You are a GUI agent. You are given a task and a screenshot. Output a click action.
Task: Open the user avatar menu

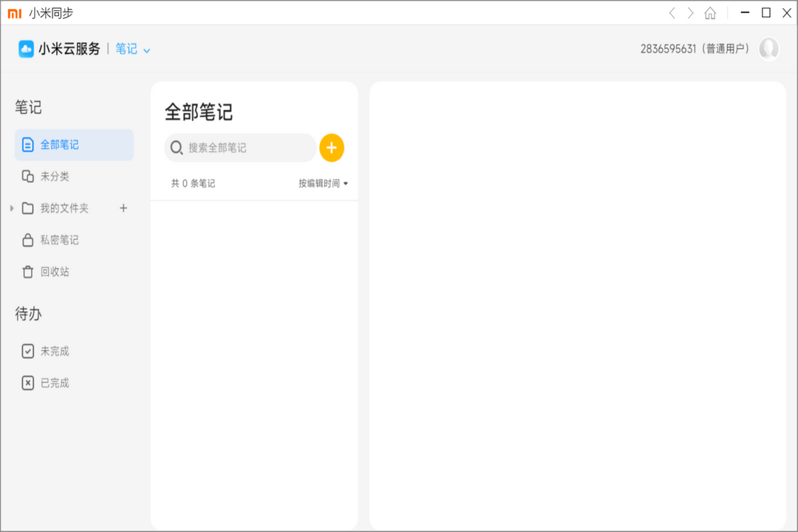(769, 50)
